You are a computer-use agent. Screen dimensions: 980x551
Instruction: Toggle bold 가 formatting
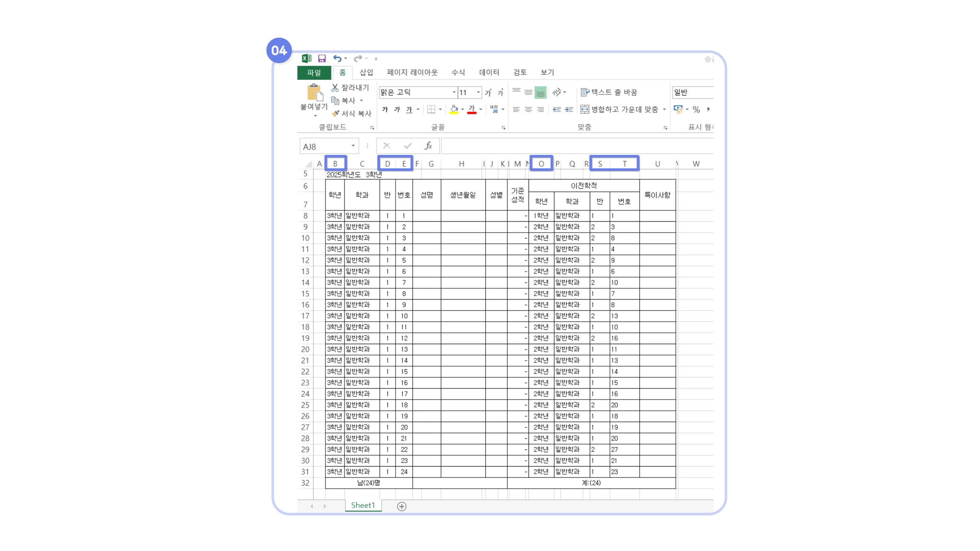point(385,110)
